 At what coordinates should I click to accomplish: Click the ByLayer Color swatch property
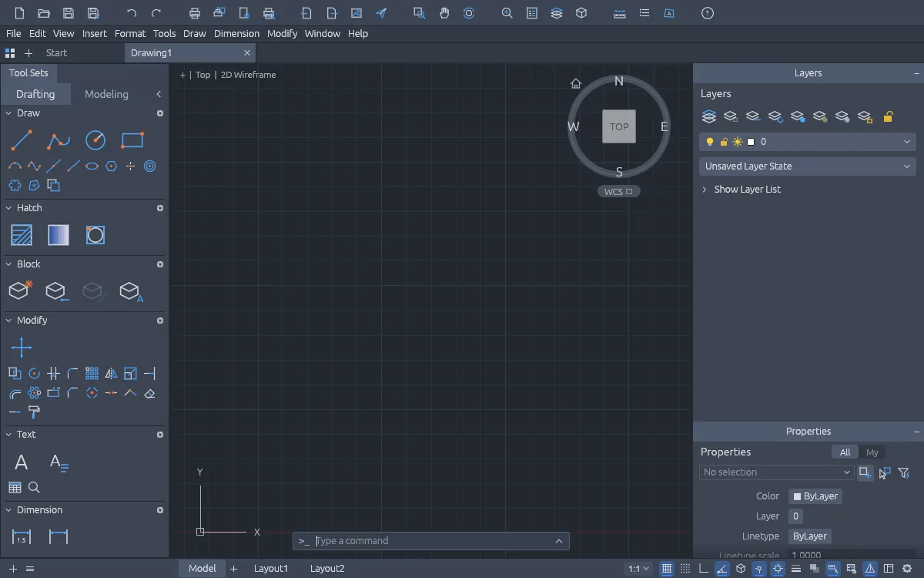(815, 496)
